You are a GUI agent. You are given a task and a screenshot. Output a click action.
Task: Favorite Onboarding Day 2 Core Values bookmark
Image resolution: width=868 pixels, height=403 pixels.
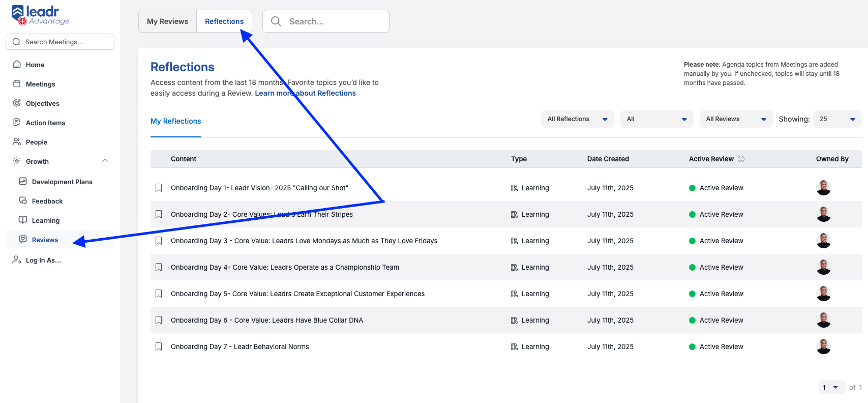pos(159,214)
